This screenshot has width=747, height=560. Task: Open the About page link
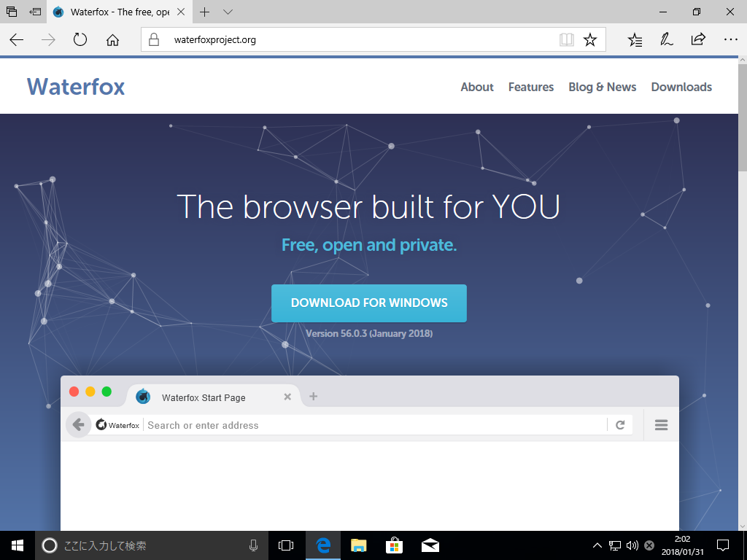(x=477, y=87)
